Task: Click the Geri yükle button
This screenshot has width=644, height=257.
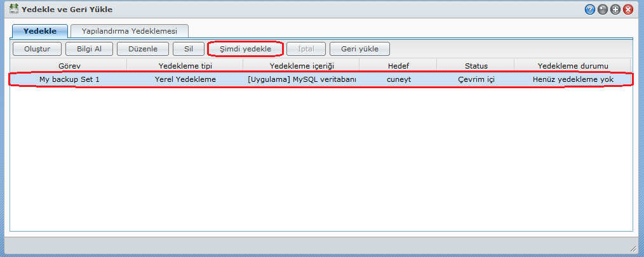Action: click(x=359, y=49)
